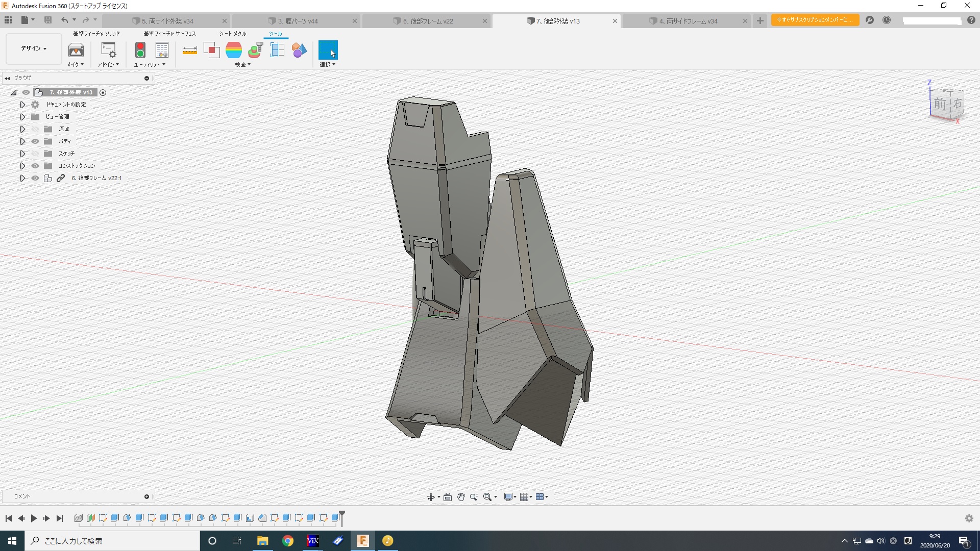Screen dimensions: 980x551
Task: Click the 前 face of the ViewCube
Action: click(940, 104)
